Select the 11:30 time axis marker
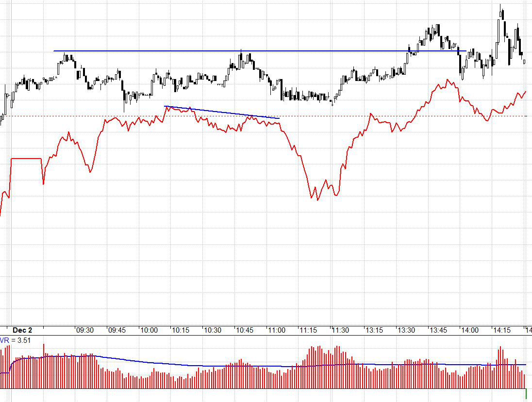Image resolution: width=532 pixels, height=402 pixels. tap(340, 330)
